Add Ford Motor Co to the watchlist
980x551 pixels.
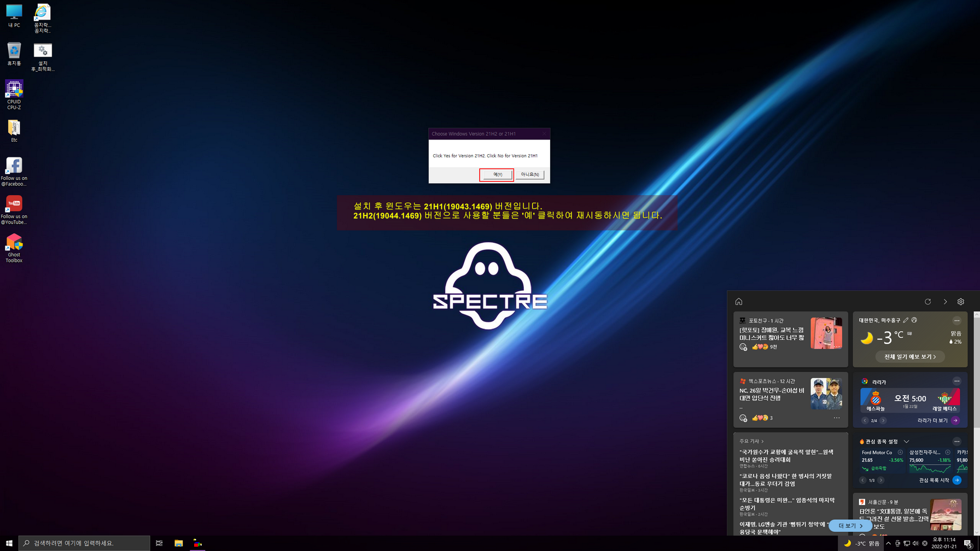[x=900, y=453]
